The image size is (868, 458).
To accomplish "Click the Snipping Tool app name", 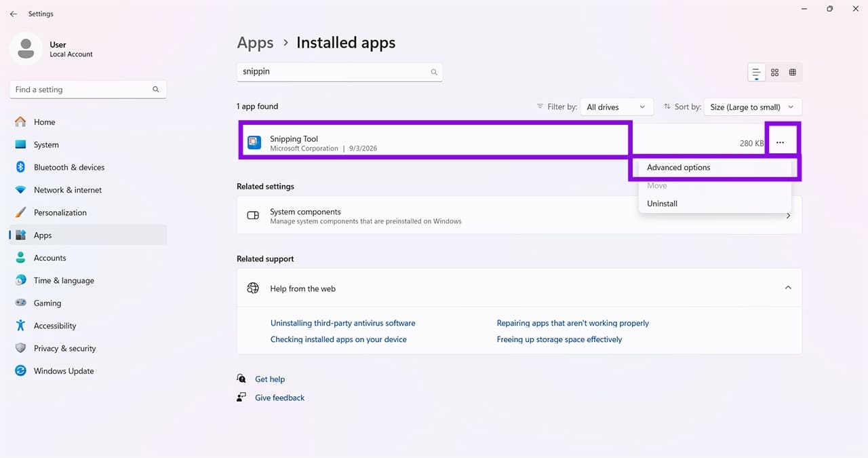I will (x=294, y=139).
